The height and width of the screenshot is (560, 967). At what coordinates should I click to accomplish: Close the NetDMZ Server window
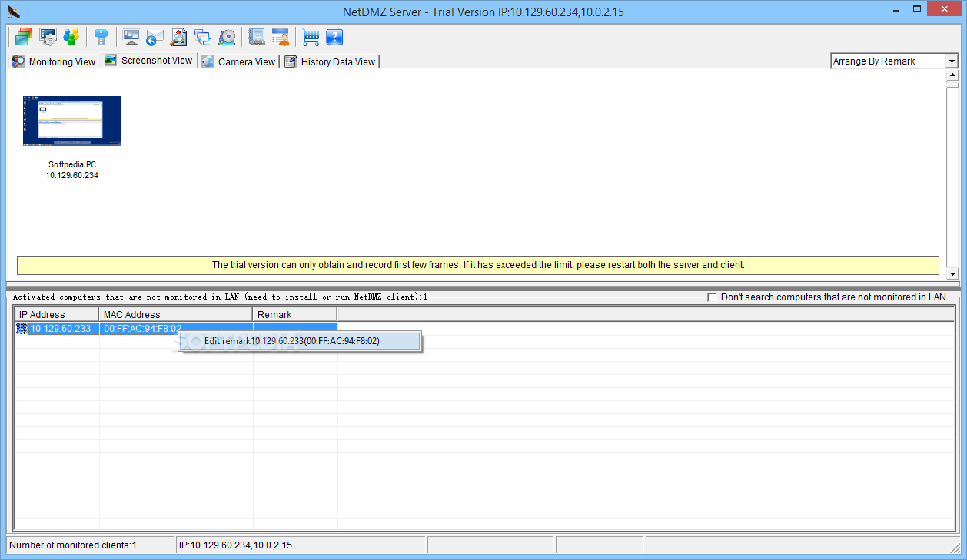click(945, 10)
